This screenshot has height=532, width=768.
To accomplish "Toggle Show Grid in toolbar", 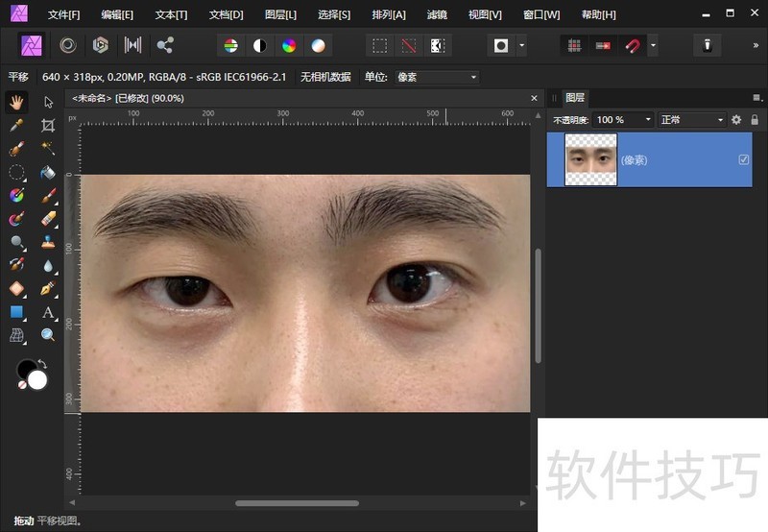I will point(574,46).
